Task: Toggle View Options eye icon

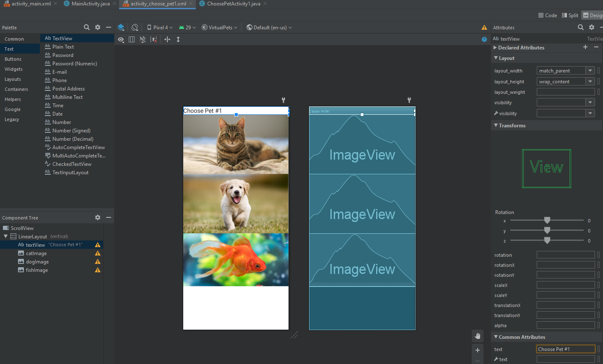Action: click(121, 39)
